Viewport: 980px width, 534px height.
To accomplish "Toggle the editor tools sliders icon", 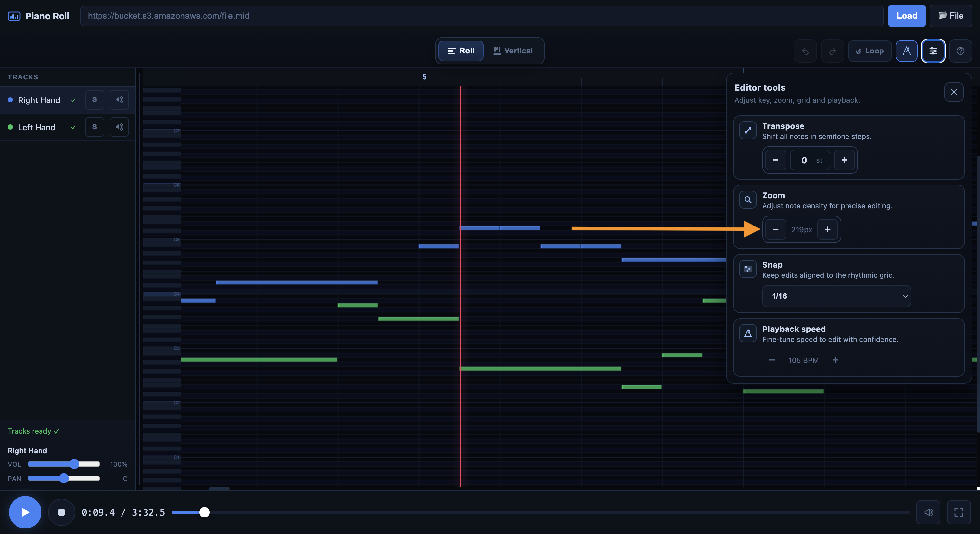I will coord(933,51).
